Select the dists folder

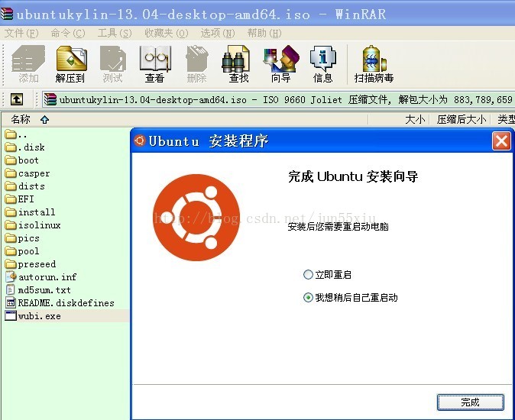(25, 186)
